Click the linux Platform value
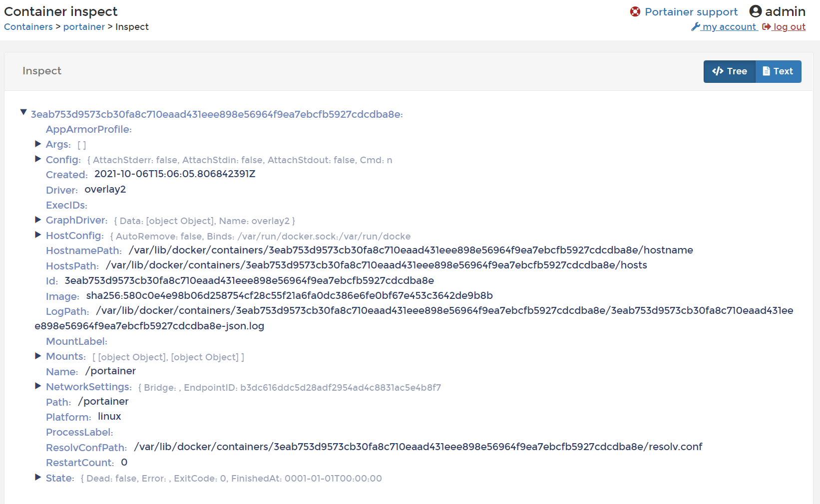 109,416
